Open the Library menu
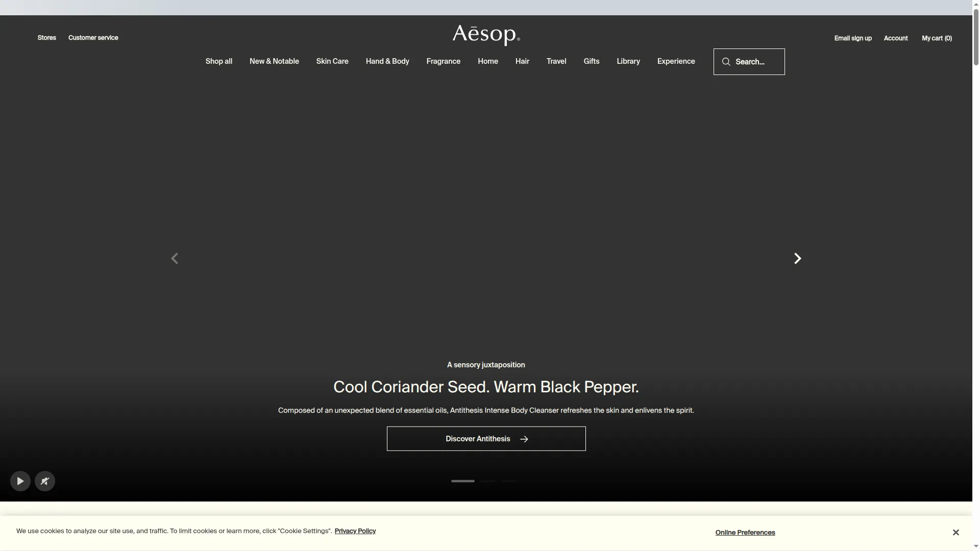The image size is (980, 551). point(628,61)
